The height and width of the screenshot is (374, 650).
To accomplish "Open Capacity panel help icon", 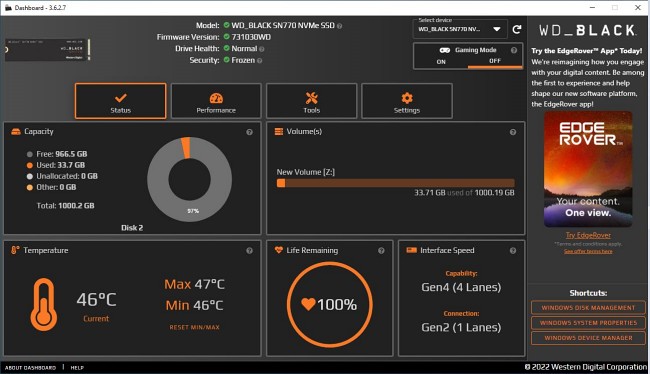I will point(249,132).
